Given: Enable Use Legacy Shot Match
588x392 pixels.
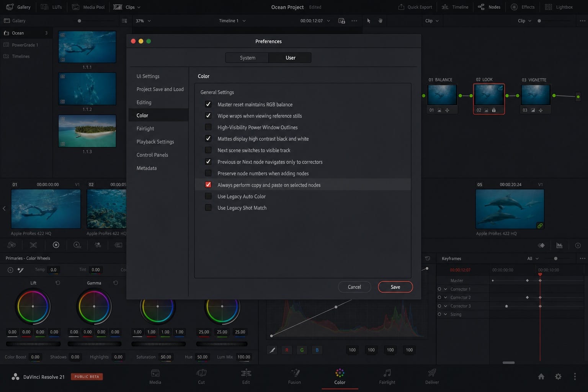Looking at the screenshot, I should [208, 207].
